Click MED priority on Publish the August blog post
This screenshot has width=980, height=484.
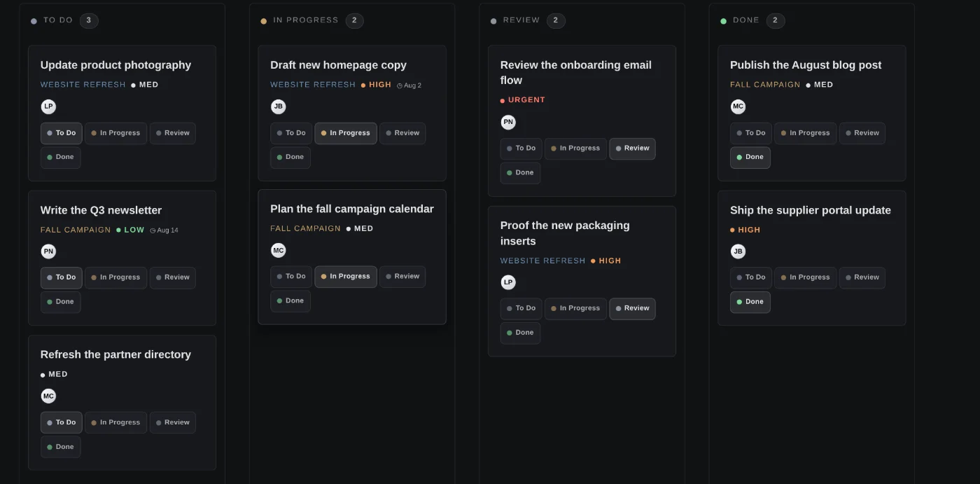pos(820,85)
